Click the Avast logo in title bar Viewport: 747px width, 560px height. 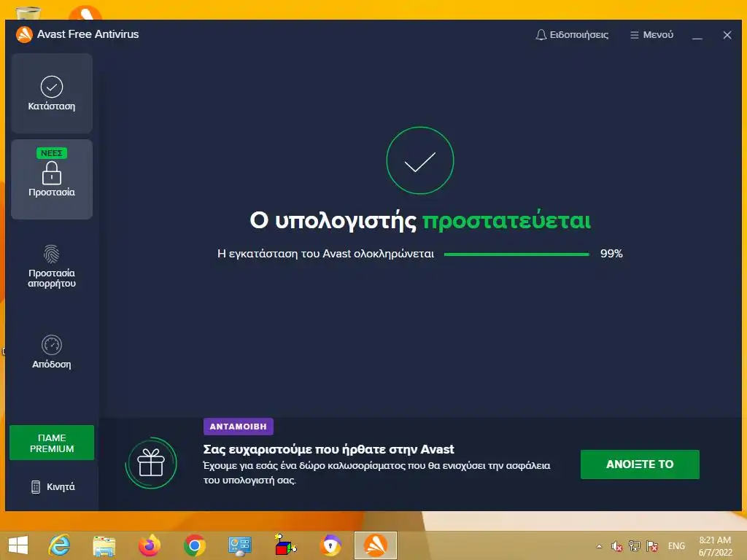[24, 34]
